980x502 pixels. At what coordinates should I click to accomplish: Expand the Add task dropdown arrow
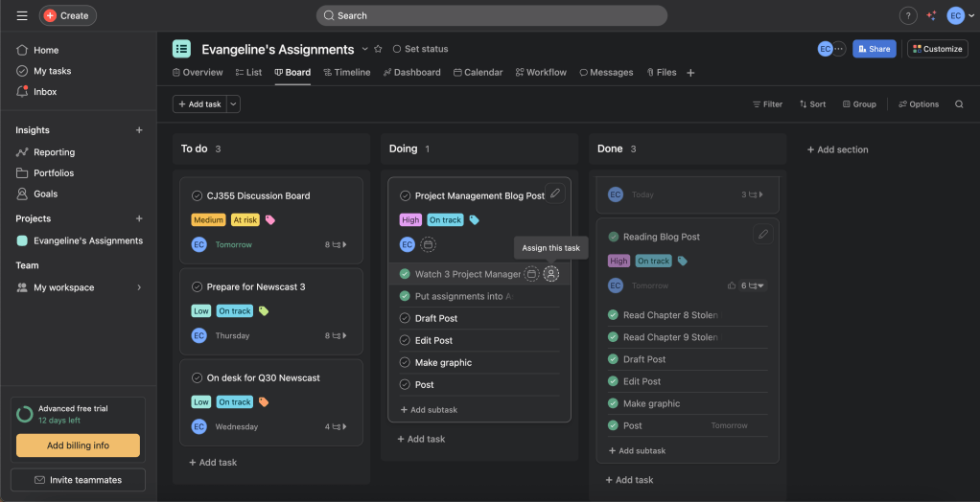pos(233,104)
